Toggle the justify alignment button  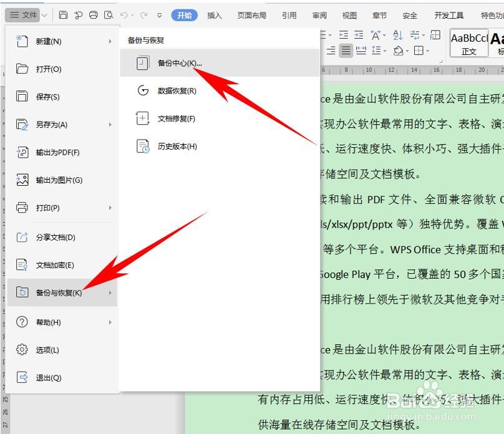346,51
